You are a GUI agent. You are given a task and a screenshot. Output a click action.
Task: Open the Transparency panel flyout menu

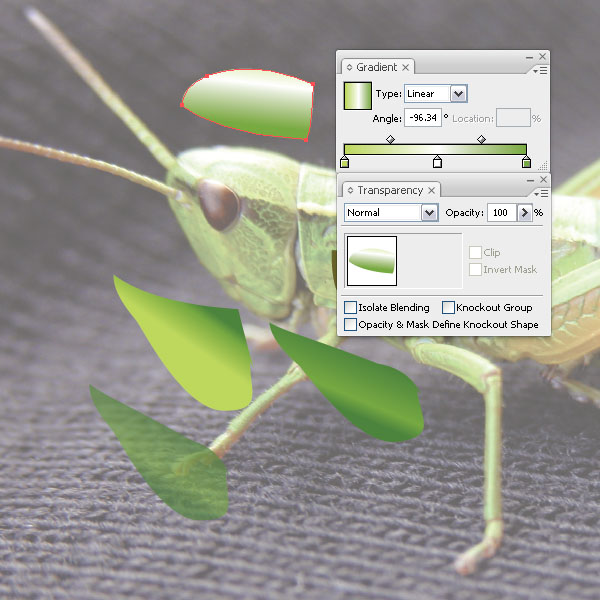coord(541,194)
